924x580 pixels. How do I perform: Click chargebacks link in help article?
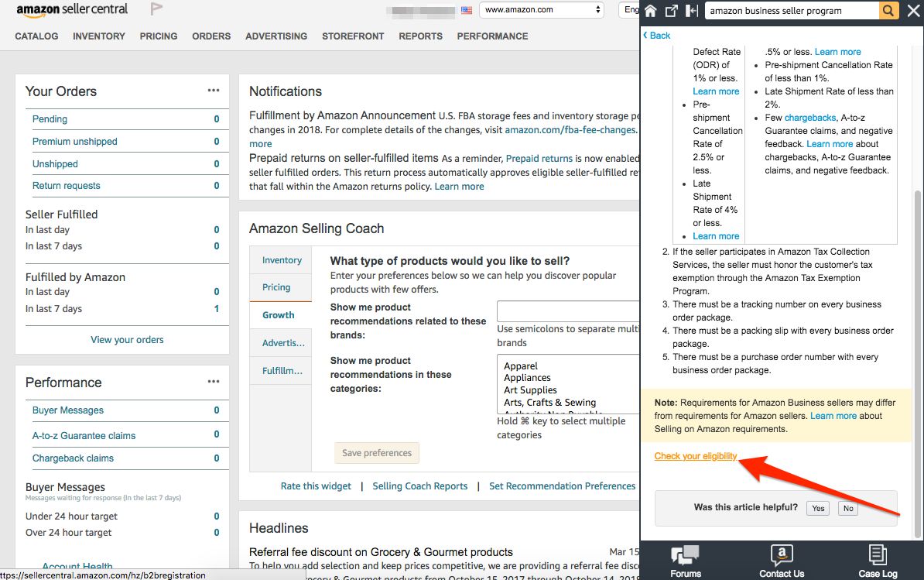(x=810, y=118)
